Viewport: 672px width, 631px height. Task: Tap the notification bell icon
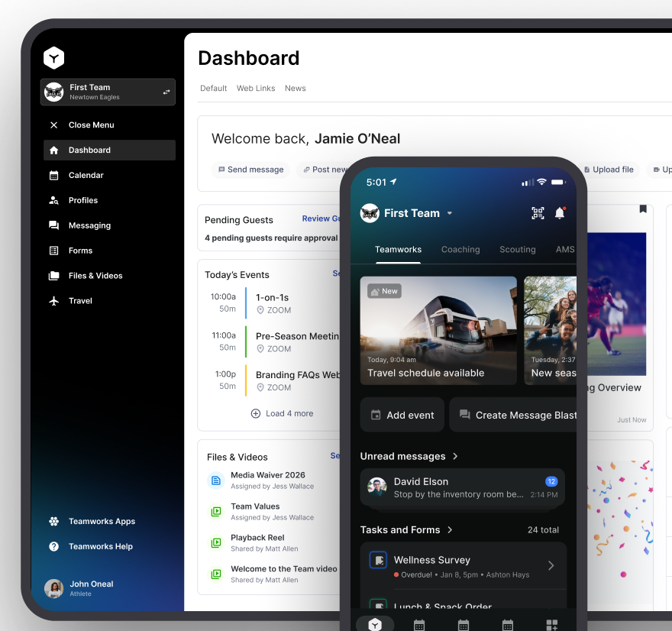[560, 213]
